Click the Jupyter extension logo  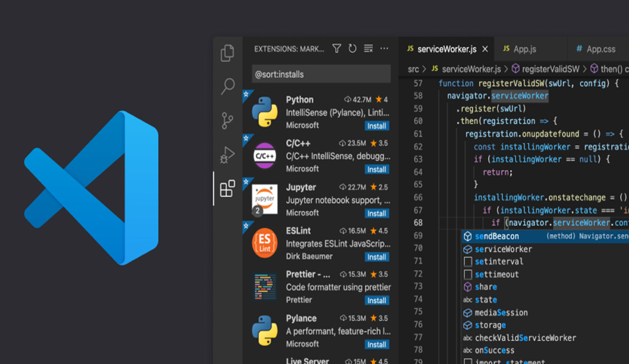[265, 199]
